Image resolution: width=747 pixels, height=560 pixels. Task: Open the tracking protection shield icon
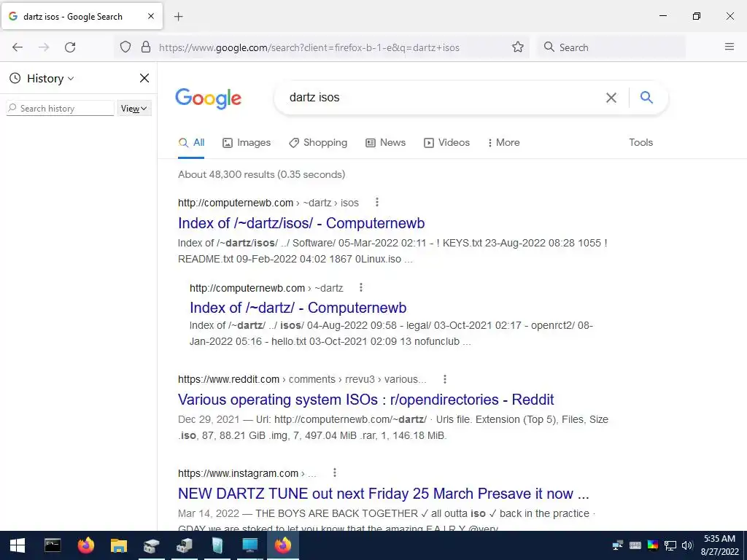click(125, 47)
